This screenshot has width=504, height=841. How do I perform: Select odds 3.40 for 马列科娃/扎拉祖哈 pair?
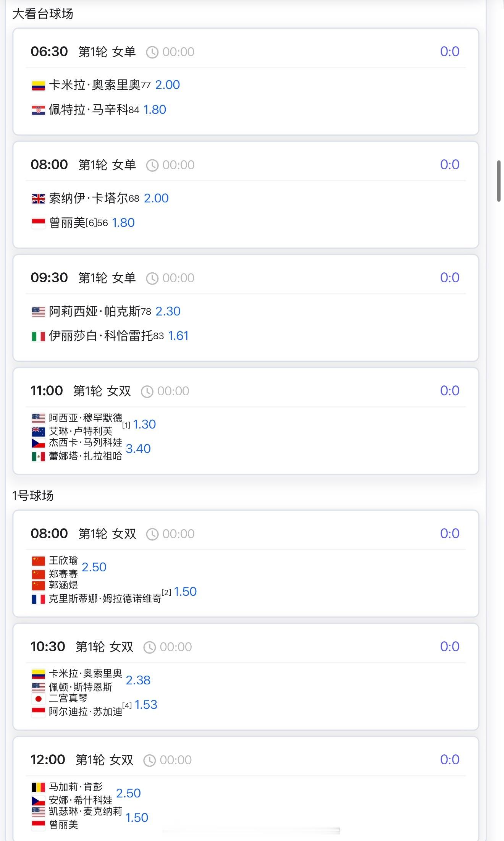pyautogui.click(x=138, y=449)
